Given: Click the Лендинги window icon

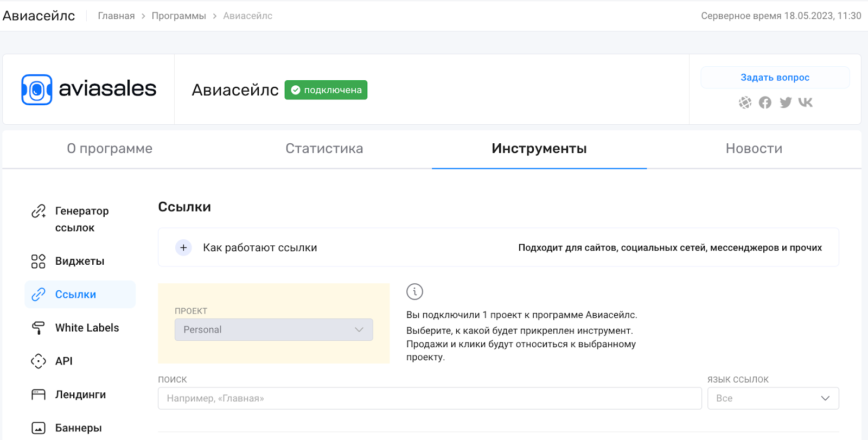Looking at the screenshot, I should click(x=39, y=394).
